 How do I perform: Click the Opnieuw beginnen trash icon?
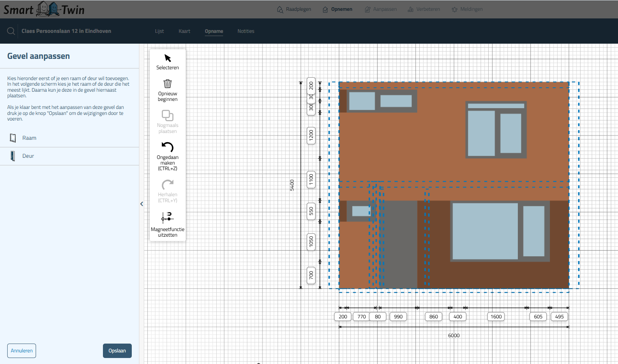point(167,84)
